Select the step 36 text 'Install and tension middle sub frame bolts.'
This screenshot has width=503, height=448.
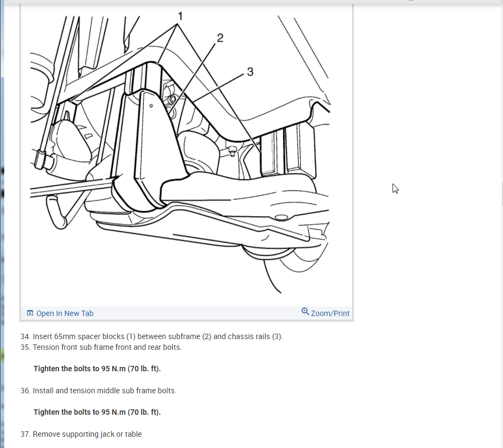tap(105, 391)
